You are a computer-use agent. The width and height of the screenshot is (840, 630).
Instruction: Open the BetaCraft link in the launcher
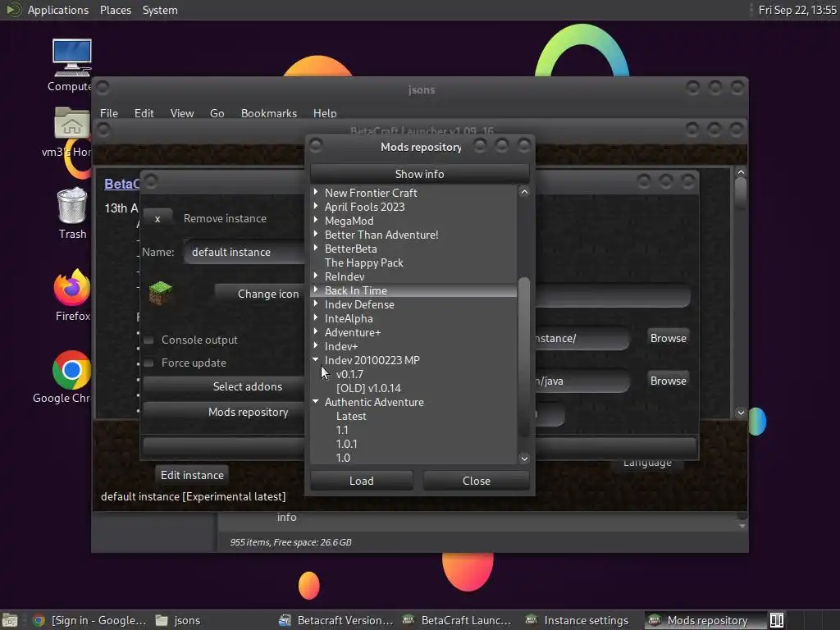[121, 184]
